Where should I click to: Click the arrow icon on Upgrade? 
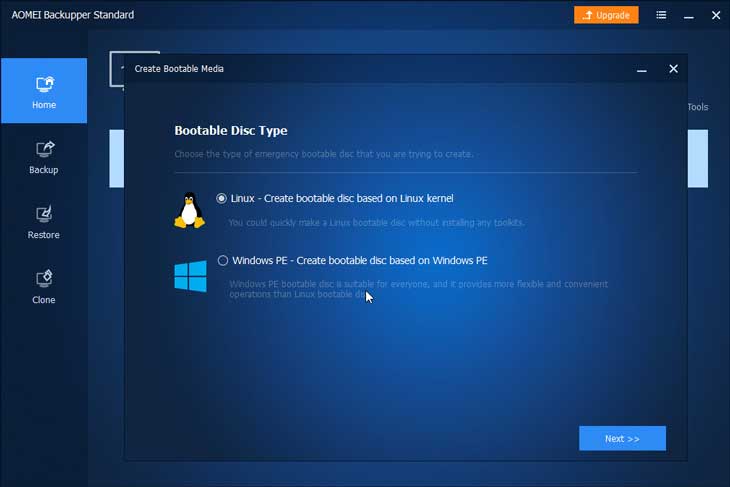[587, 15]
